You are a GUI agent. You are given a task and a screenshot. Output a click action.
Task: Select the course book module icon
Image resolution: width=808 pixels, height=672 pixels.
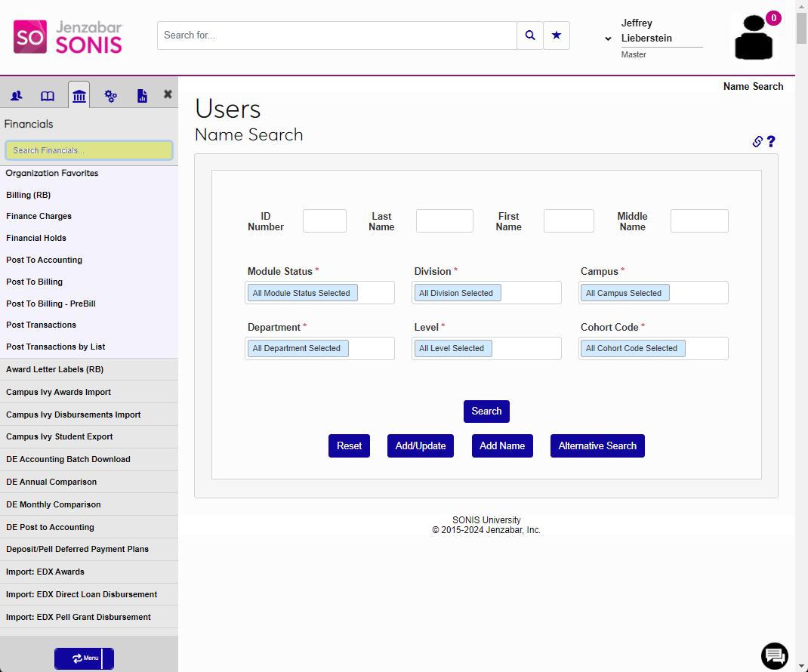click(x=47, y=94)
